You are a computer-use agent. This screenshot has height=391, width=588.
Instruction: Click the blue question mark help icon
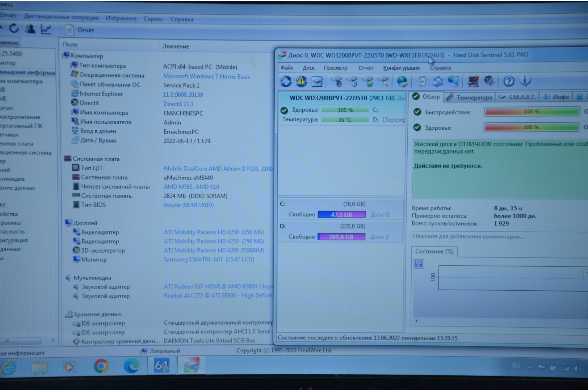(x=509, y=81)
